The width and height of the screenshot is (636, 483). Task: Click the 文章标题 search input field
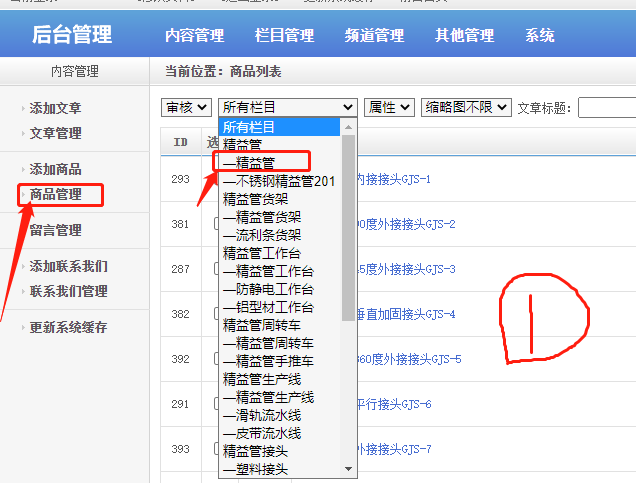click(x=606, y=107)
